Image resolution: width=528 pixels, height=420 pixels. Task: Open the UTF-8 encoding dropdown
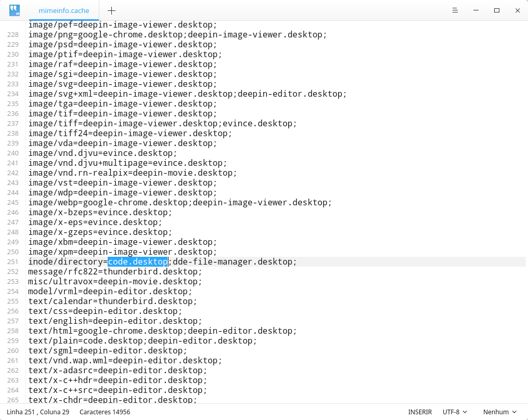pyautogui.click(x=455, y=412)
